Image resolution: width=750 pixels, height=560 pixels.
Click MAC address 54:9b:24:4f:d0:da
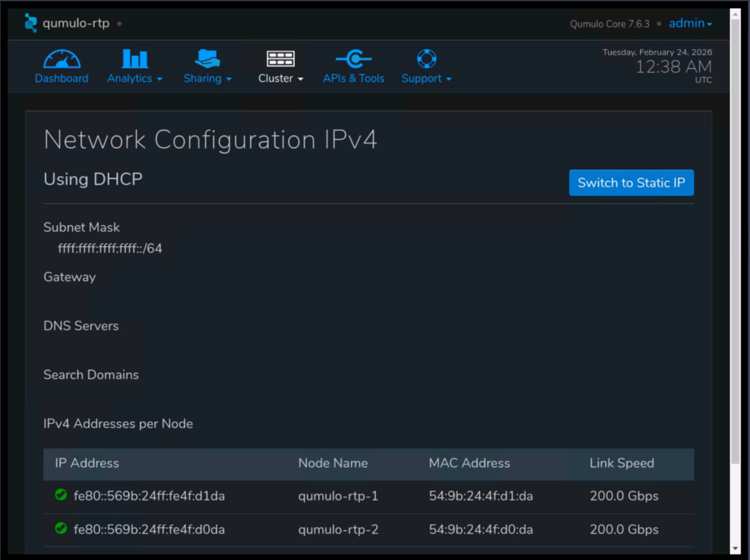481,529
